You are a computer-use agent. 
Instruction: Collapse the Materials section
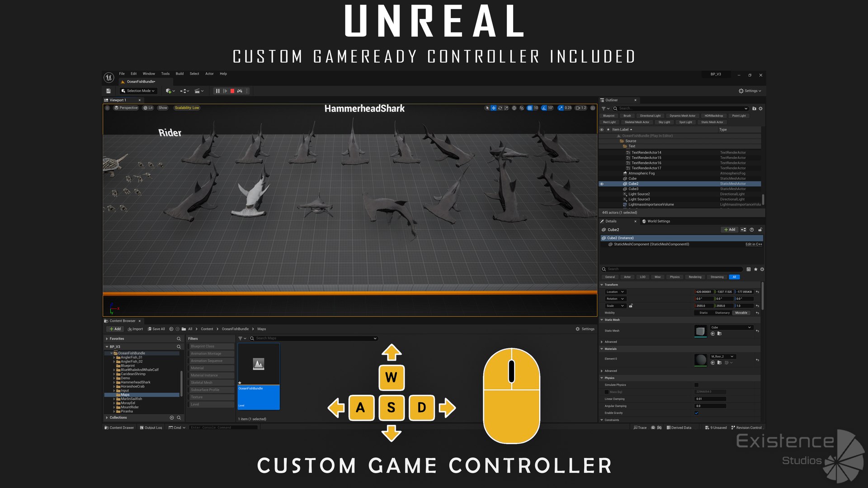602,349
